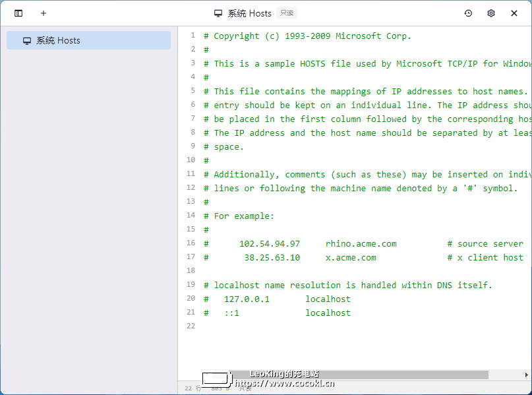Click the line count in status bar
This screenshot has height=395, width=532.
coord(192,388)
